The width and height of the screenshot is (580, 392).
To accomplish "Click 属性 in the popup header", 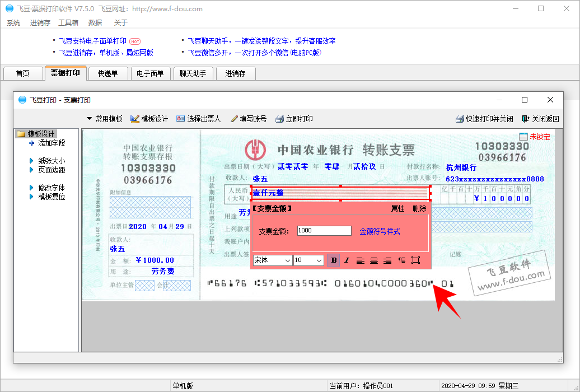I will 397,208.
